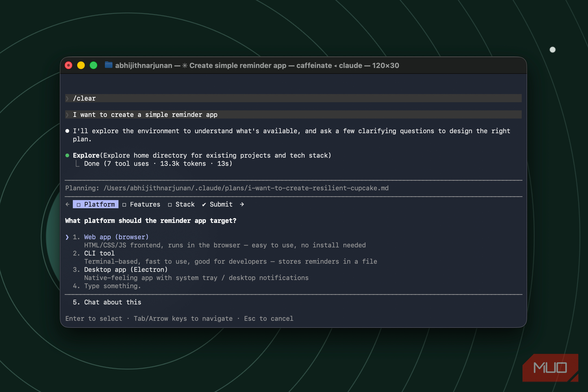Go to the Submit tab
Screen dimensions: 588x392
click(217, 204)
